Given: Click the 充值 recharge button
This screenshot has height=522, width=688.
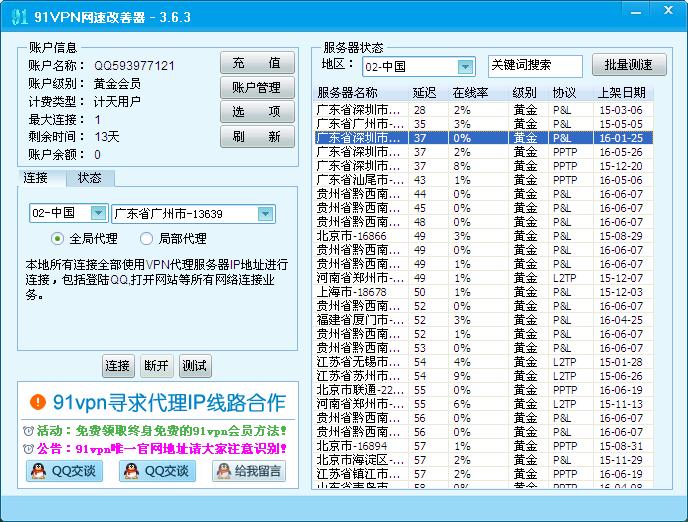Looking at the screenshot, I should click(257, 63).
